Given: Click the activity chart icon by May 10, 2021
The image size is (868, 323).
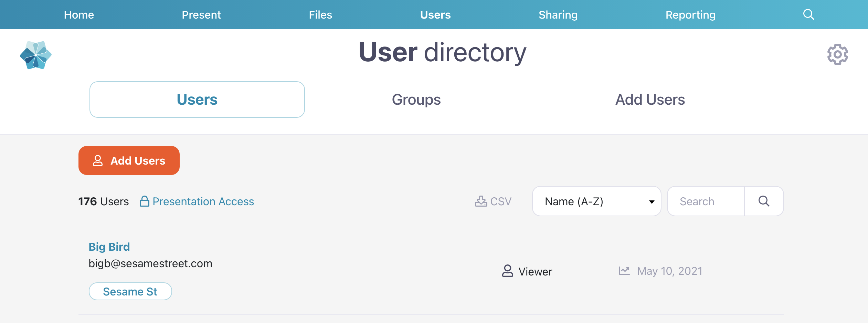Looking at the screenshot, I should click(x=624, y=271).
